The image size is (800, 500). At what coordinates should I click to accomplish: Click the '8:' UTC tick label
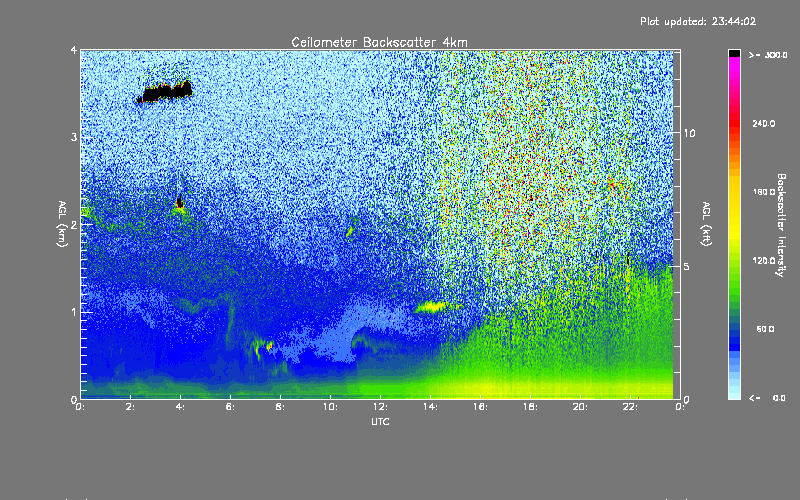coord(281,407)
